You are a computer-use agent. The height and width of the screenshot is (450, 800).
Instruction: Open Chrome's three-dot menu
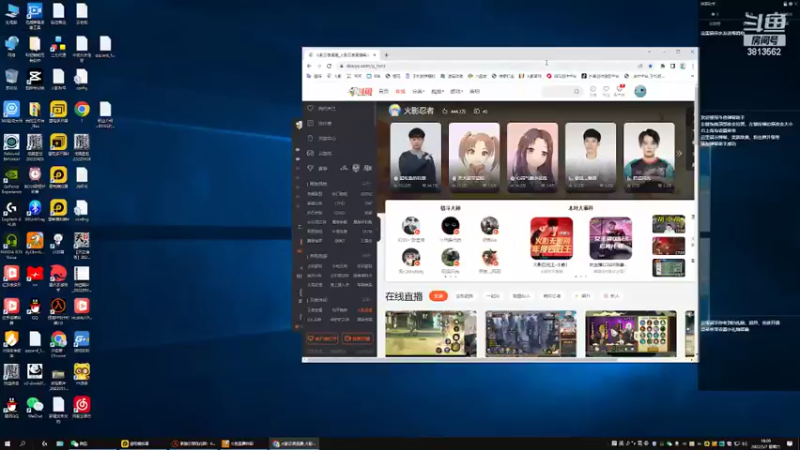[692, 66]
